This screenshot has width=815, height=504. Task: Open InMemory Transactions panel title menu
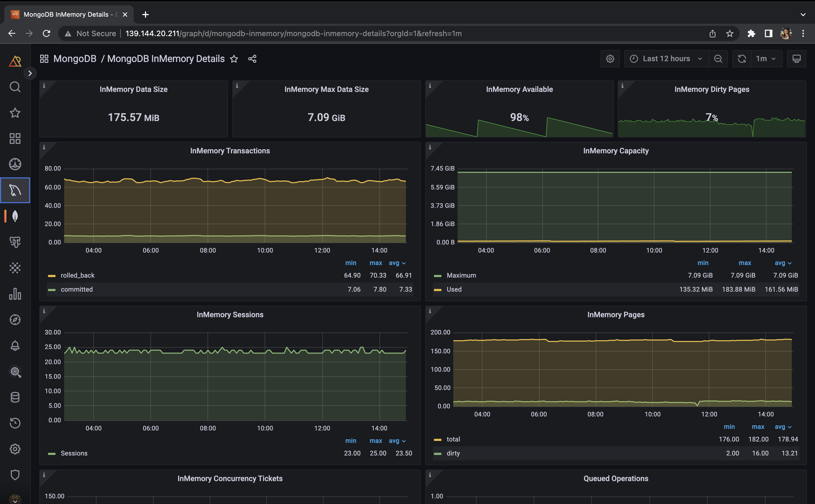(x=230, y=151)
